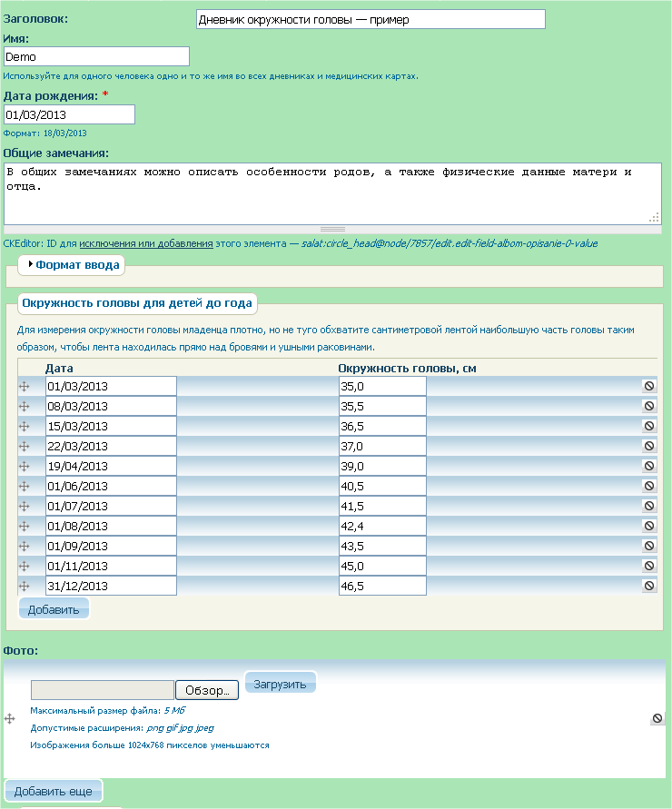This screenshot has width=672, height=809.
Task: Remove the 37,0 measurement row
Action: (649, 446)
